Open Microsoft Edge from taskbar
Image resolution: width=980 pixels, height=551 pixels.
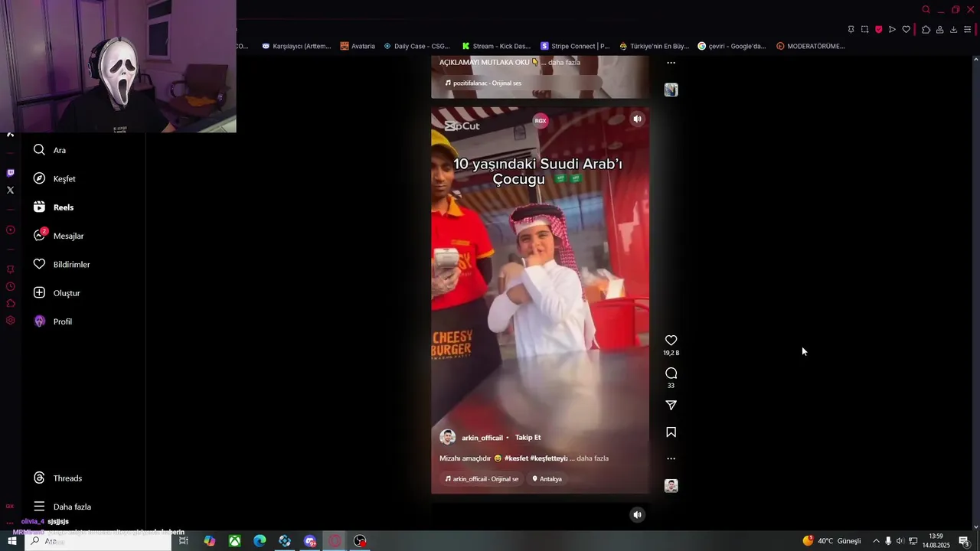[260, 541]
